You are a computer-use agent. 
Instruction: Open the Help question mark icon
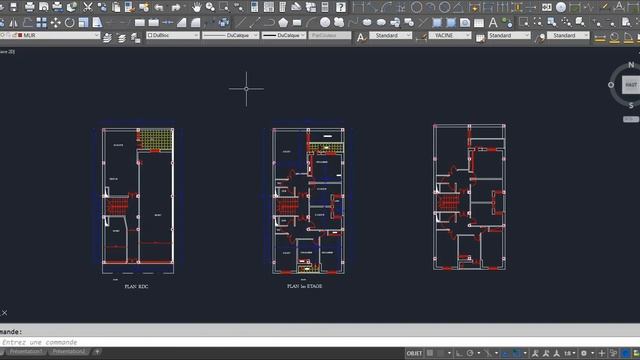341,7
